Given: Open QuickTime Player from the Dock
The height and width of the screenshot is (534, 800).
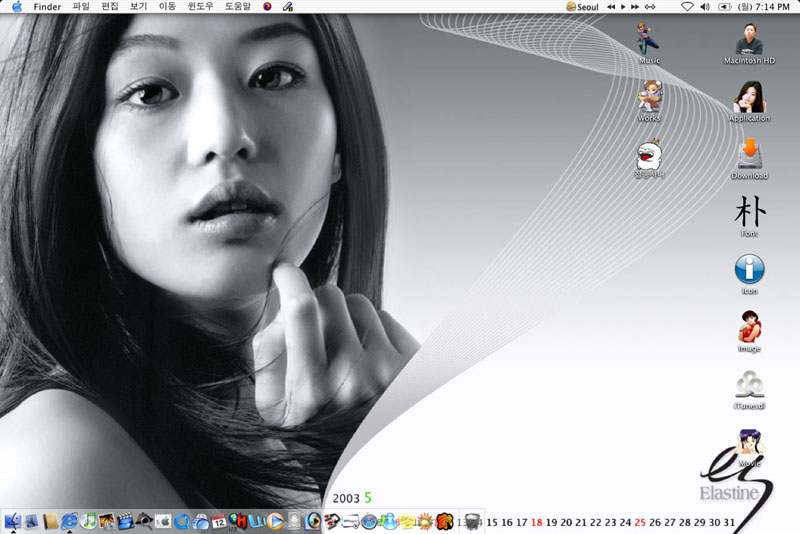Looking at the screenshot, I should pyautogui.click(x=182, y=521).
